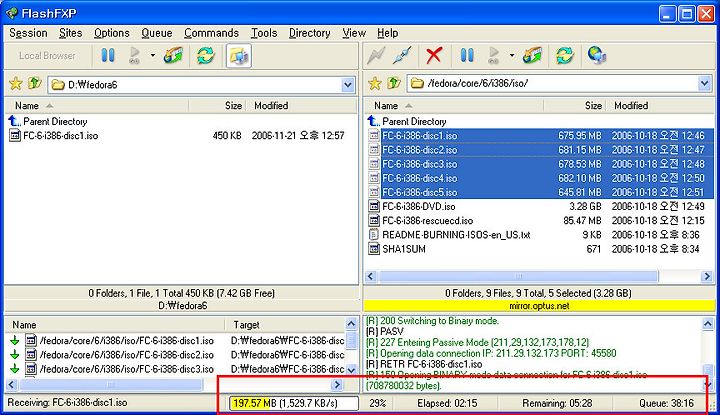Click the remote connect lightning icon
Image resolution: width=720 pixels, height=415 pixels.
click(376, 56)
